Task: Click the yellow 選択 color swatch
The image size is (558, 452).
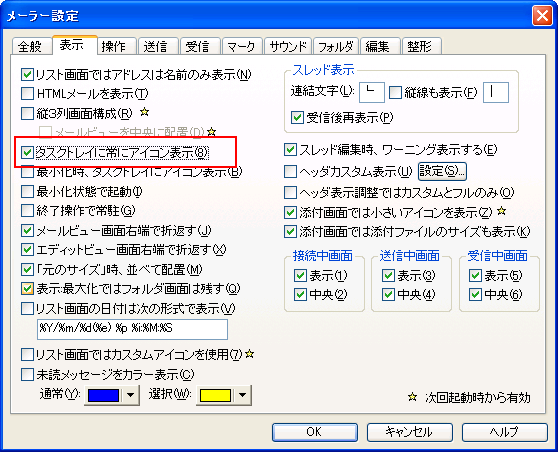Action: tap(215, 395)
